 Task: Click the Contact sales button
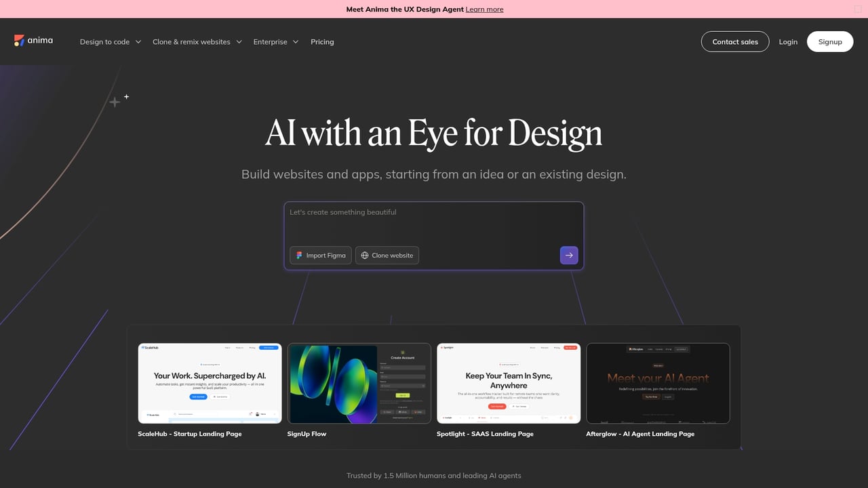pos(735,41)
